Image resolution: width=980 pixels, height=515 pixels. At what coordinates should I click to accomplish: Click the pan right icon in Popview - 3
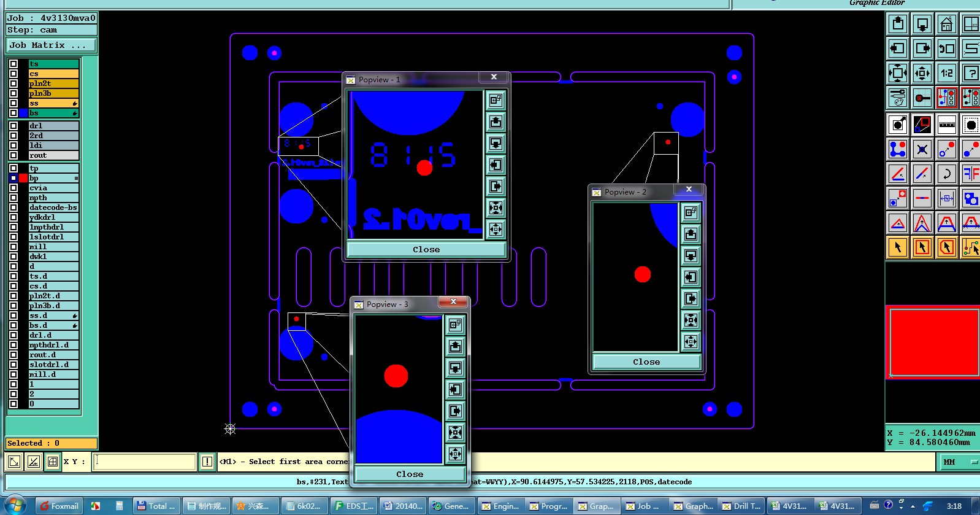coord(455,411)
